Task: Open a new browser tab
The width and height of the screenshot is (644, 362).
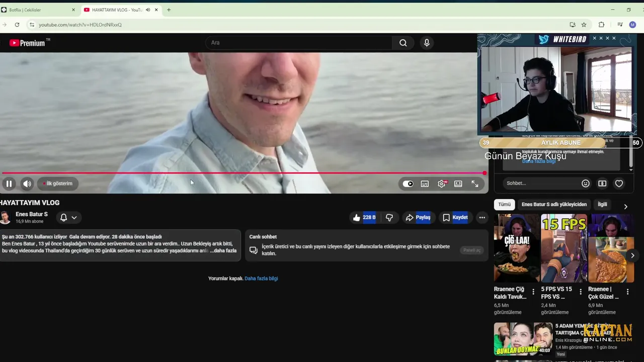Action: [x=169, y=10]
